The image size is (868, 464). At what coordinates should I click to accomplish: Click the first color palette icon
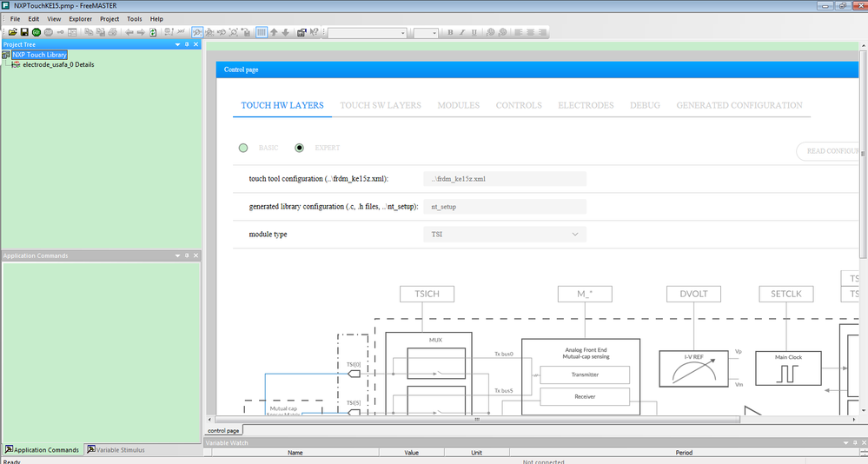click(x=490, y=32)
